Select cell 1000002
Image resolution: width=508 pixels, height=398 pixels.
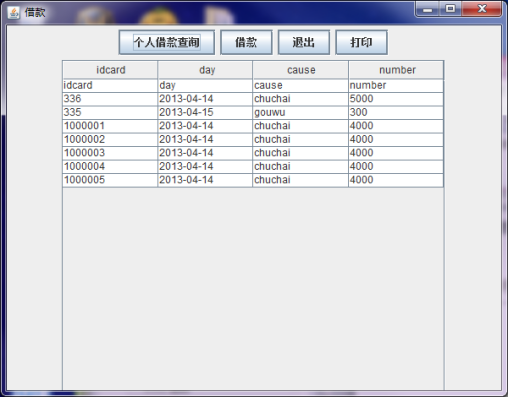(x=110, y=140)
